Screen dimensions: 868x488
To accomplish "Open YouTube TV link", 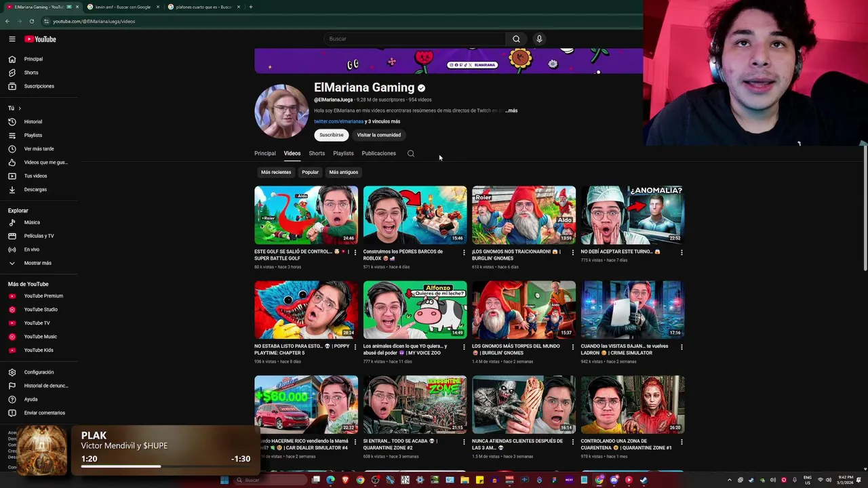I will click(37, 323).
